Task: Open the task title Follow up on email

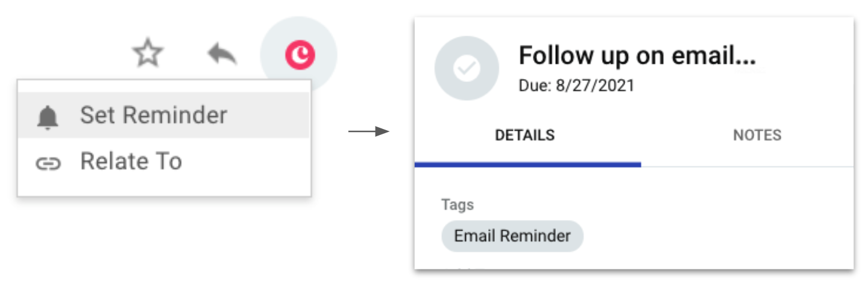Action: point(637,56)
